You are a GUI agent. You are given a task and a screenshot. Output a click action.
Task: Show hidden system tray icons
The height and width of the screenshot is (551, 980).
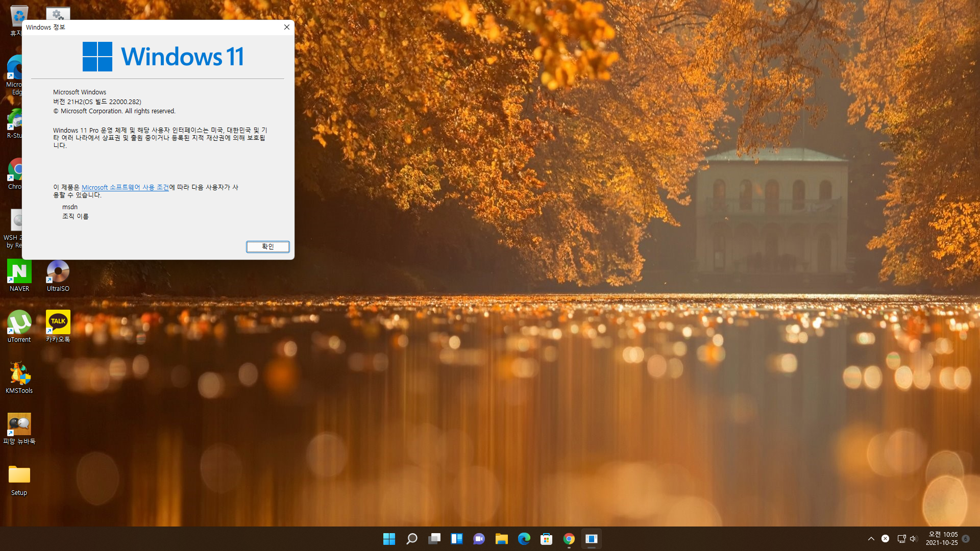point(871,539)
